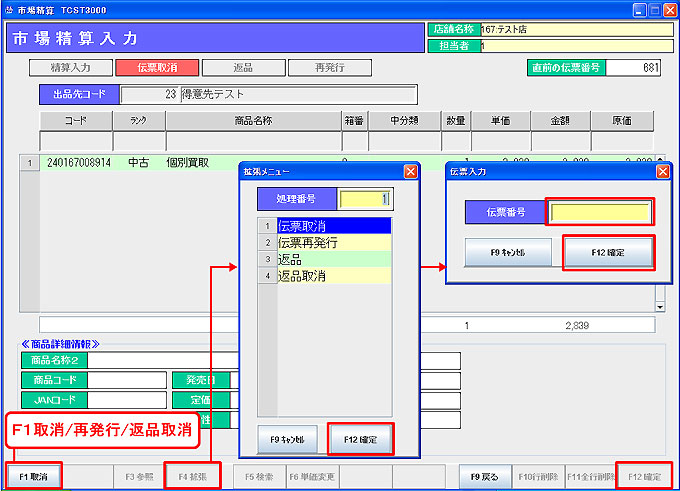The width and height of the screenshot is (680, 491).
Task: Choose 伝票取消 in the 拡張メニュー list
Action: (334, 226)
